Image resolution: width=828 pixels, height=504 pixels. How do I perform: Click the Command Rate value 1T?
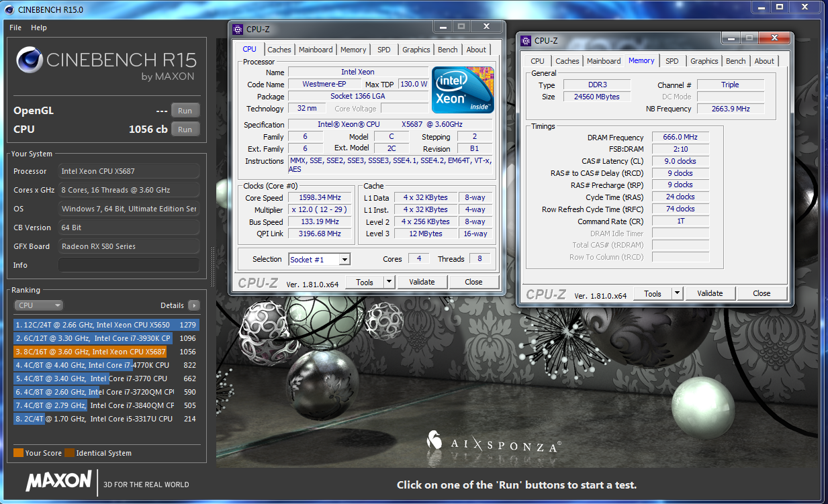pos(680,221)
